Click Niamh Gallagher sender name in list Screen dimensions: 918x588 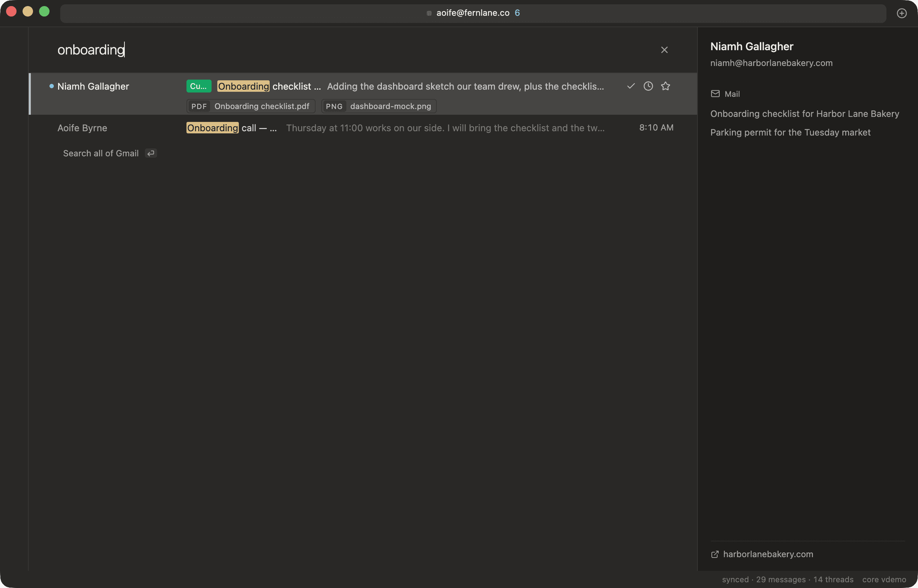pyautogui.click(x=93, y=86)
